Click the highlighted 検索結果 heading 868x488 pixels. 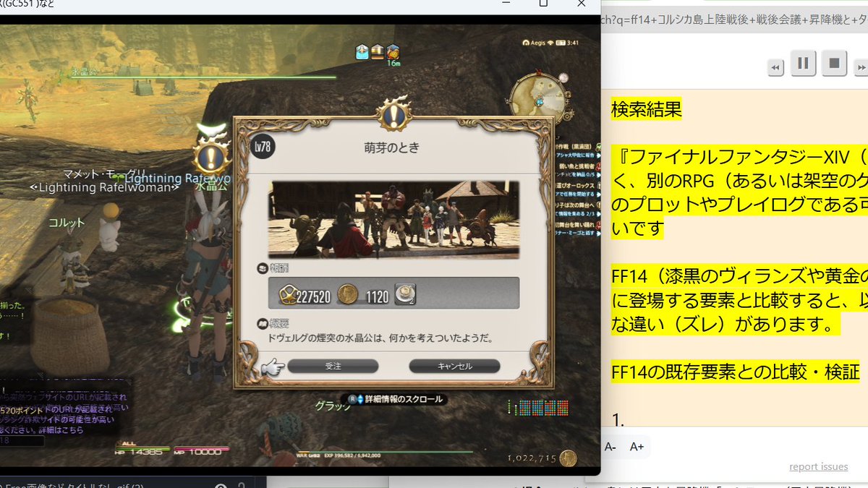coord(647,109)
